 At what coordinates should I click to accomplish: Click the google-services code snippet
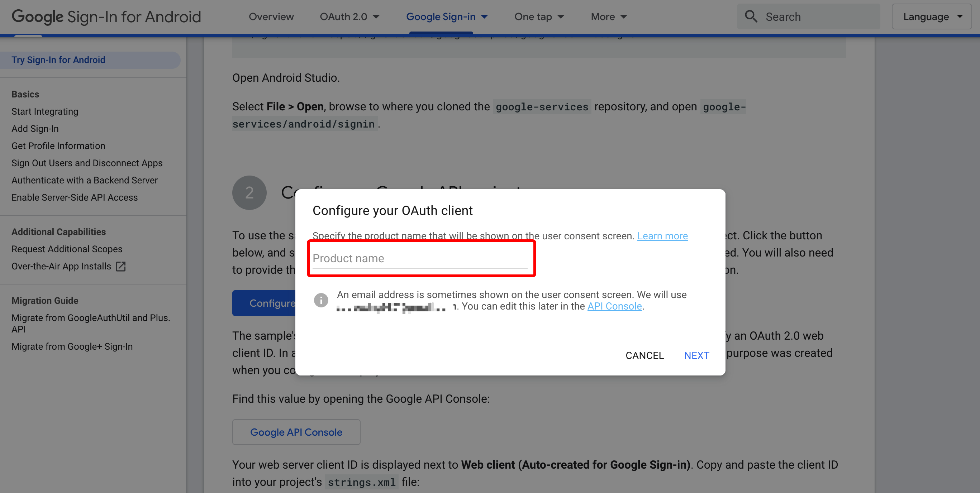542,107
